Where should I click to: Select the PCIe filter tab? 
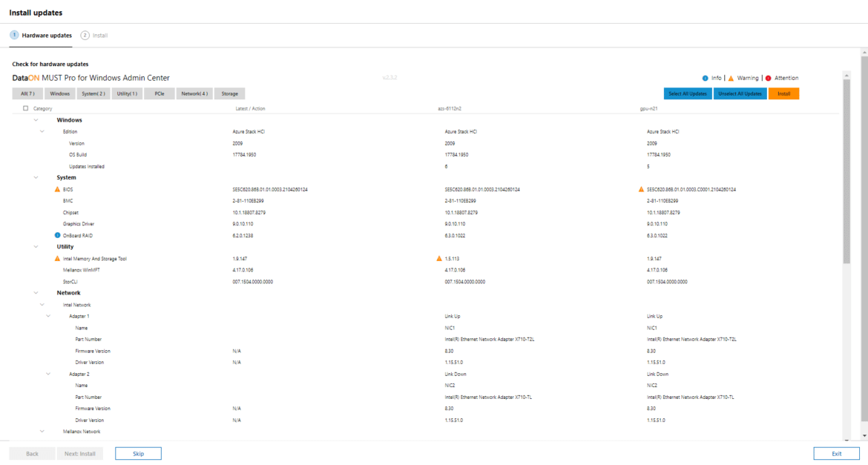pos(160,93)
